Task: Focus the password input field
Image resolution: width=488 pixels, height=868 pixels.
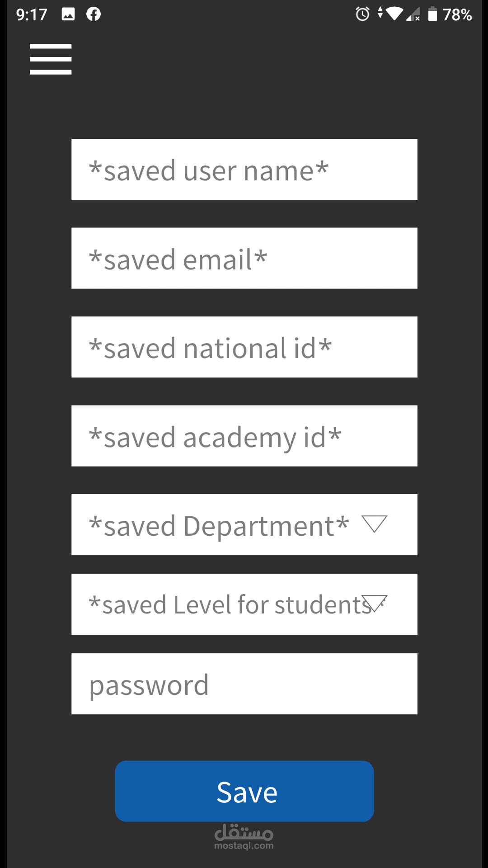Action: [244, 684]
